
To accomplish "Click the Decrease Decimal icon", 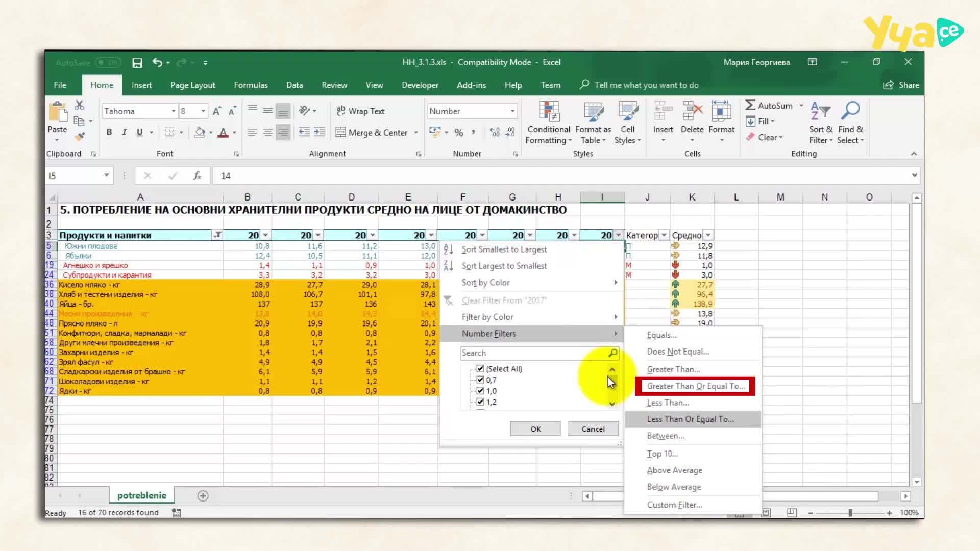I will tap(510, 132).
